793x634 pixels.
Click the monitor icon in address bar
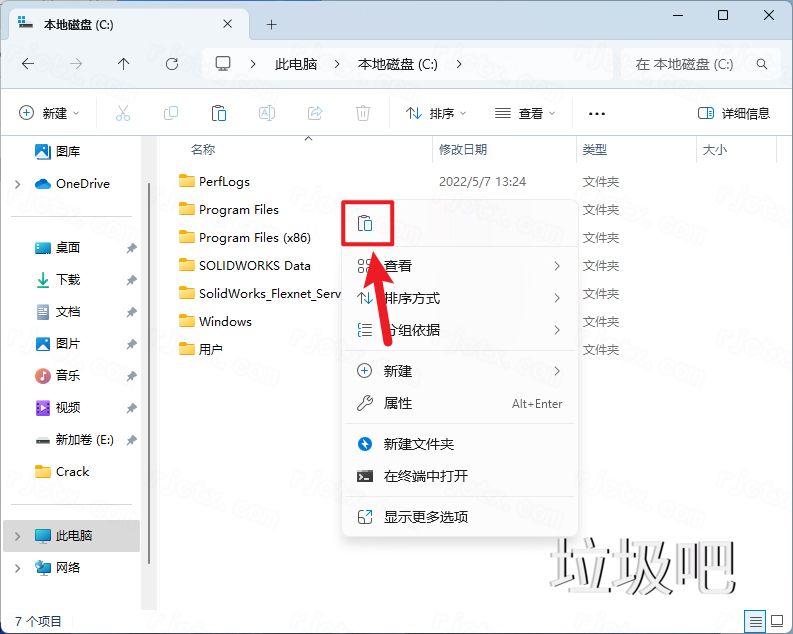[x=223, y=64]
